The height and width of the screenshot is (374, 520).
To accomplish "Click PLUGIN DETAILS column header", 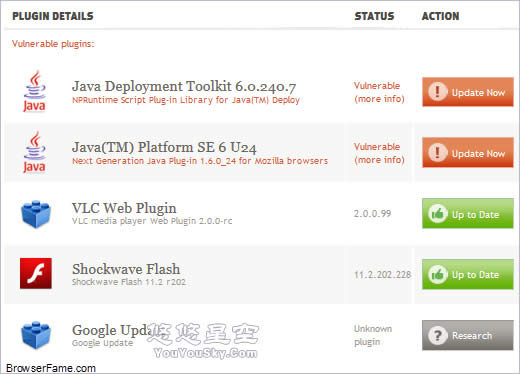I will [53, 16].
